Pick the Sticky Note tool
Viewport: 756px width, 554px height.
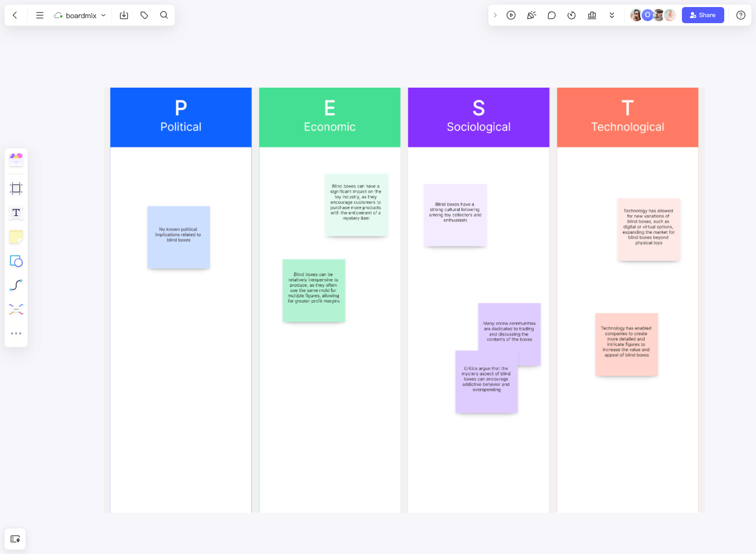click(x=16, y=237)
